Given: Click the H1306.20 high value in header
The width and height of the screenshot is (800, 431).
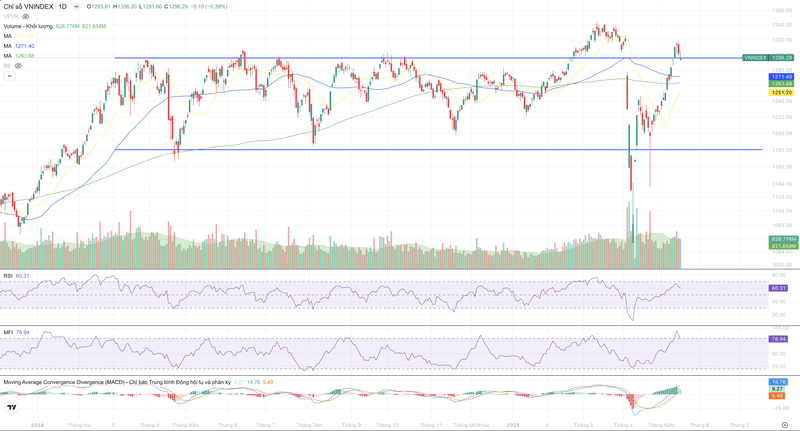Looking at the screenshot, I should (x=125, y=7).
